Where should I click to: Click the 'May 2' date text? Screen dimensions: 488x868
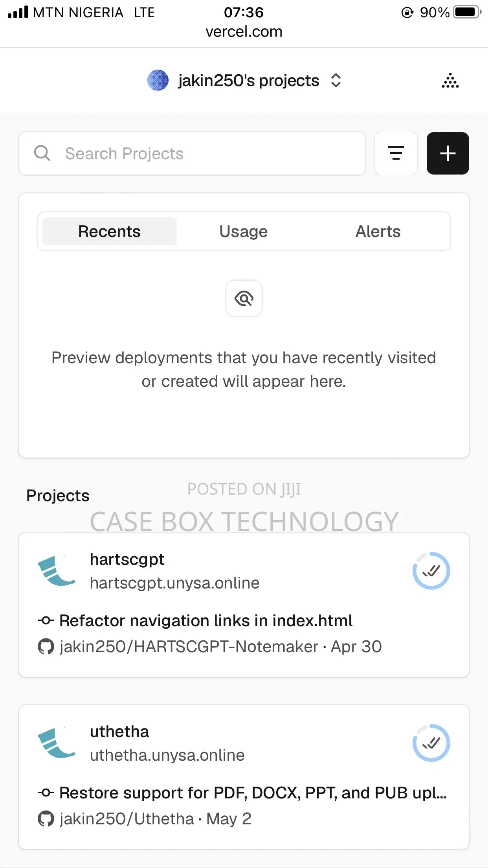click(x=229, y=819)
